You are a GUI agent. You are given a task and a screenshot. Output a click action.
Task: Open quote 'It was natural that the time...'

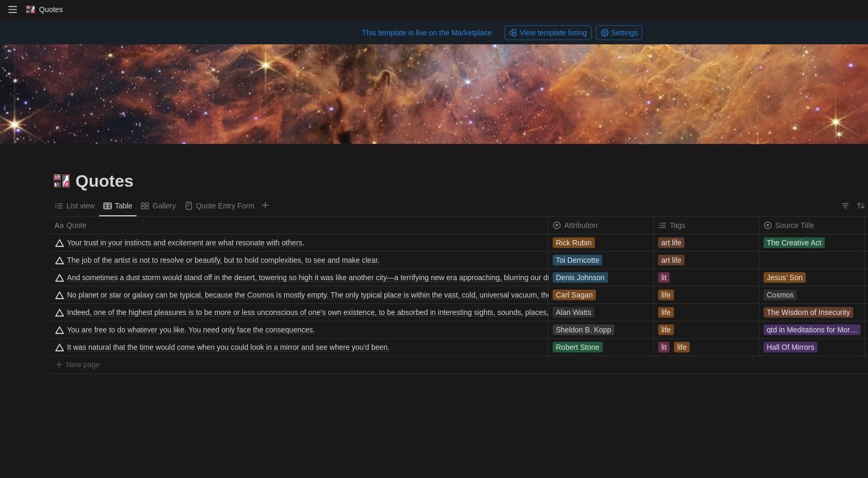coord(228,347)
